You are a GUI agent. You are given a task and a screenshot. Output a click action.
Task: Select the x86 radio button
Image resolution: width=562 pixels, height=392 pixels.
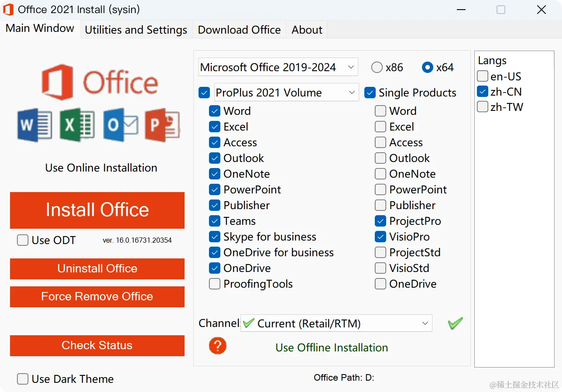coord(376,67)
